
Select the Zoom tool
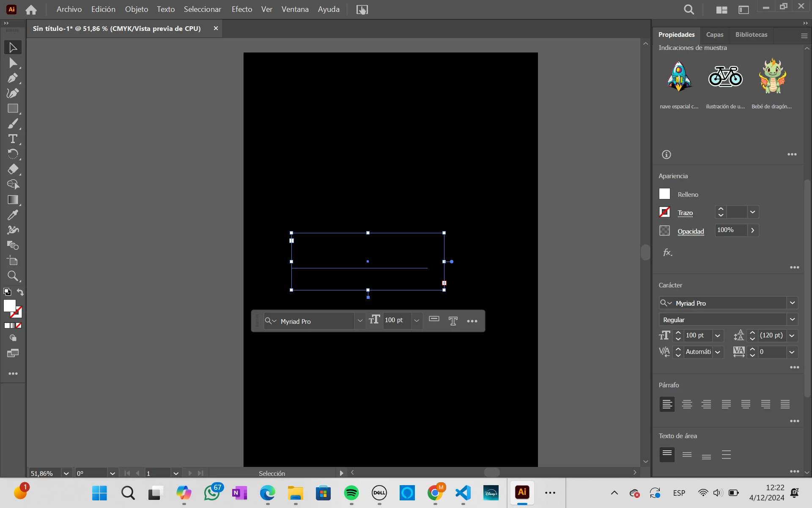[13, 276]
